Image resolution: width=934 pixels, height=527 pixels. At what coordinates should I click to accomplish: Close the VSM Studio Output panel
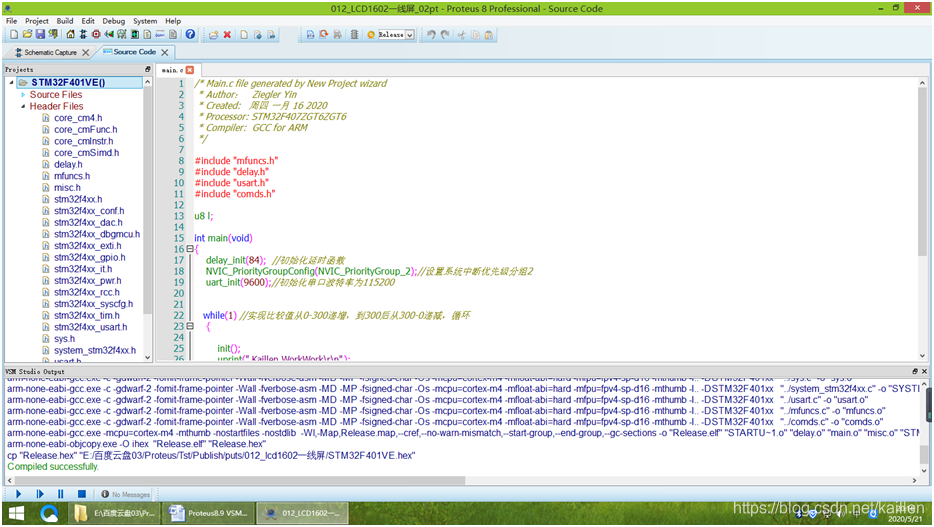point(924,371)
